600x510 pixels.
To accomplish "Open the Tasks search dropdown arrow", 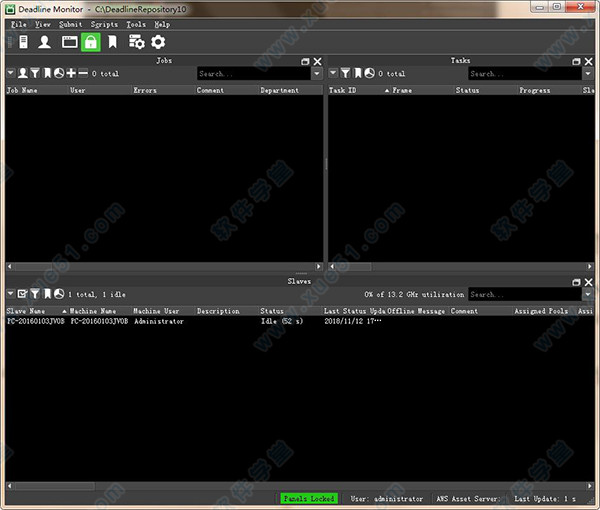I will tap(588, 73).
